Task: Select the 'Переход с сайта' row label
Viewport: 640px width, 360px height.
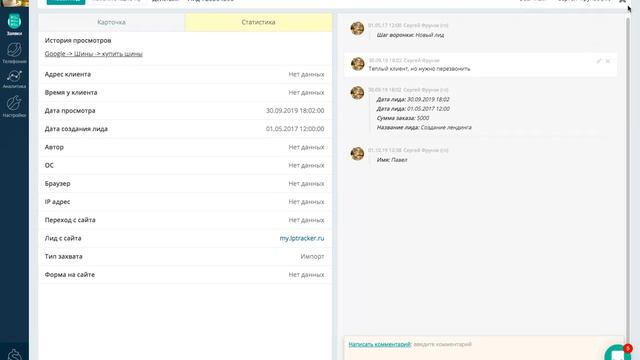Action: [x=70, y=220]
